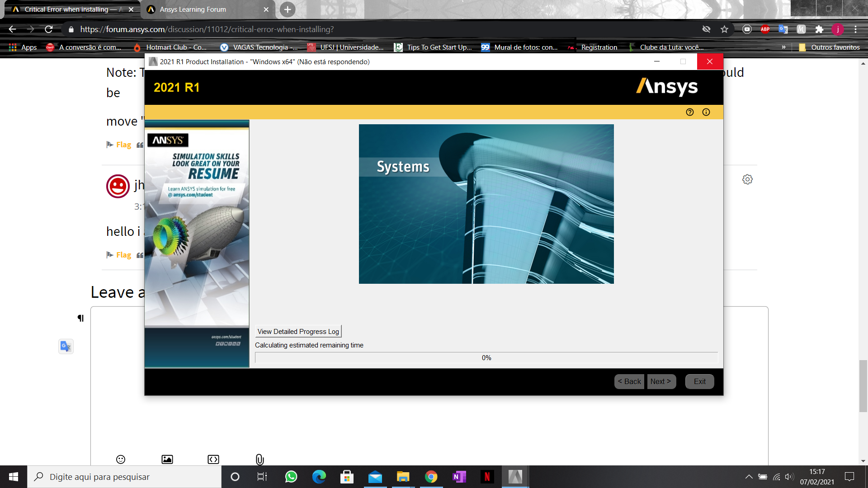Click the insert image icon in editor
Image resolution: width=868 pixels, height=488 pixels.
coord(167,459)
